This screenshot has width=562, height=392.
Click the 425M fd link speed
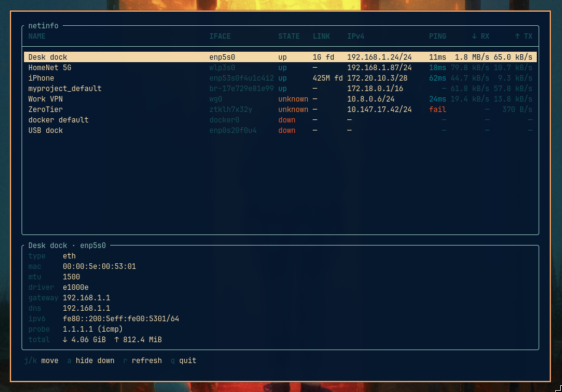[327, 78]
